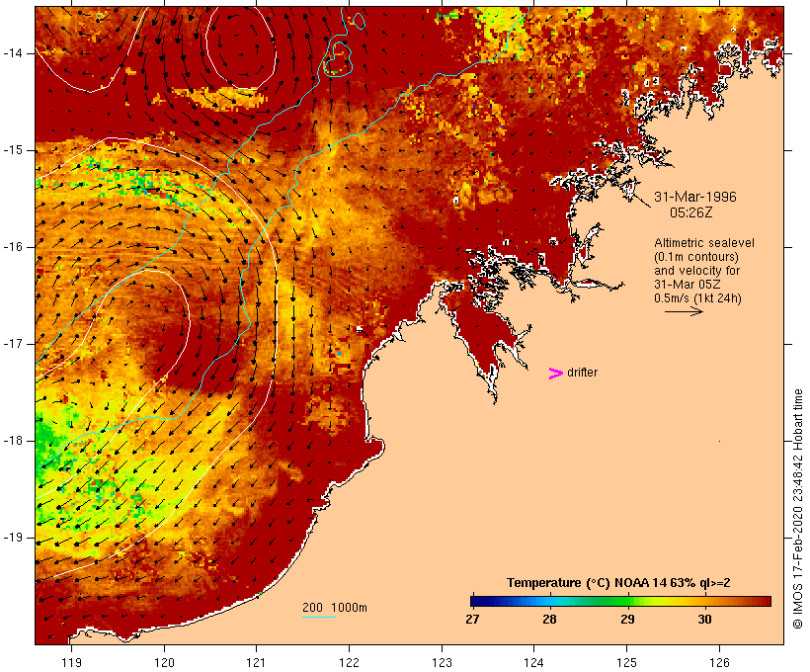Click the 27 tick label on color bar

(x=472, y=620)
